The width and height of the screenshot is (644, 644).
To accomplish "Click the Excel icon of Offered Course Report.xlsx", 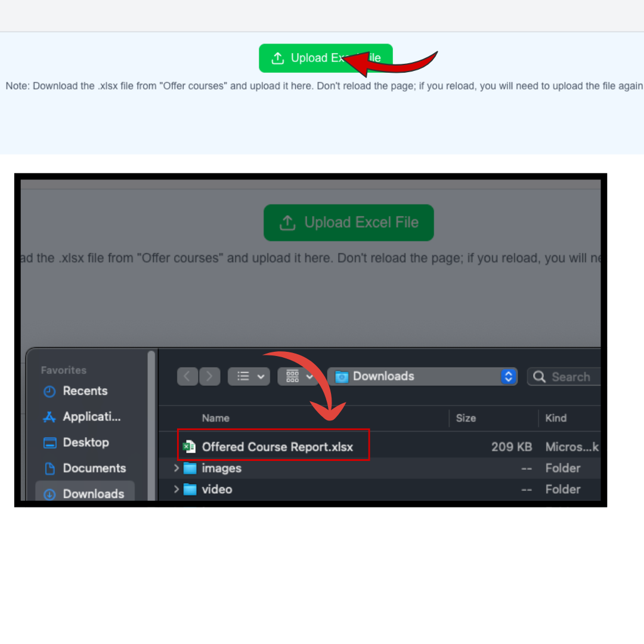I will (190, 447).
